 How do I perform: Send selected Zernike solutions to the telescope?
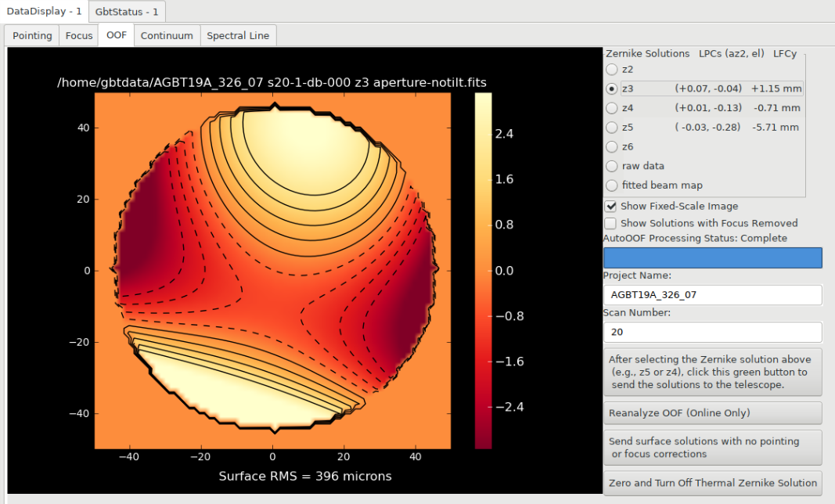click(x=712, y=372)
